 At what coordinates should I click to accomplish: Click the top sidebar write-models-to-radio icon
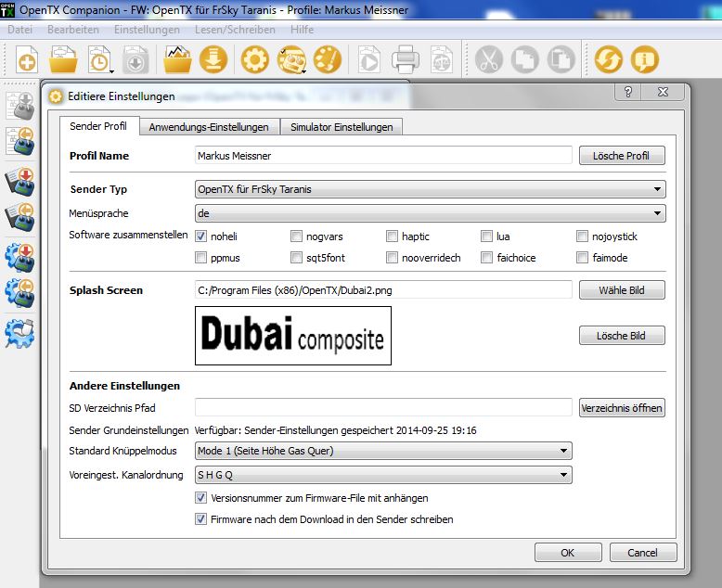click(19, 106)
